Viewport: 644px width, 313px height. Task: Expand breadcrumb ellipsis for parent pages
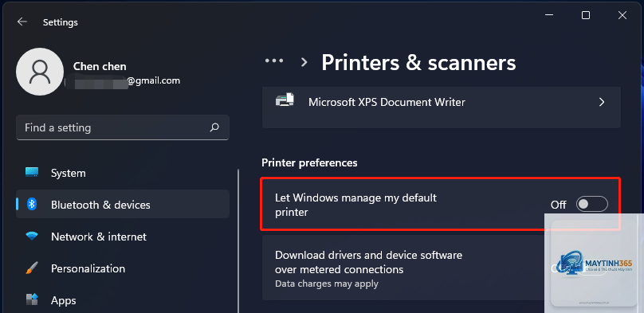coord(274,61)
